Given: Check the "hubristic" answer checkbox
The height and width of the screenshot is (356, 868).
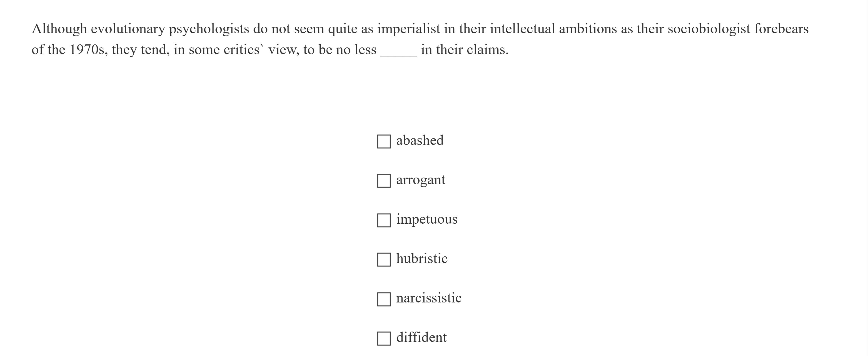Looking at the screenshot, I should tap(384, 259).
